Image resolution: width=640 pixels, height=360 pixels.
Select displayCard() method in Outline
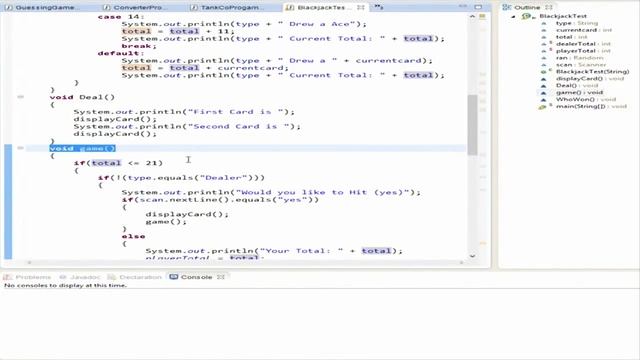pos(590,78)
